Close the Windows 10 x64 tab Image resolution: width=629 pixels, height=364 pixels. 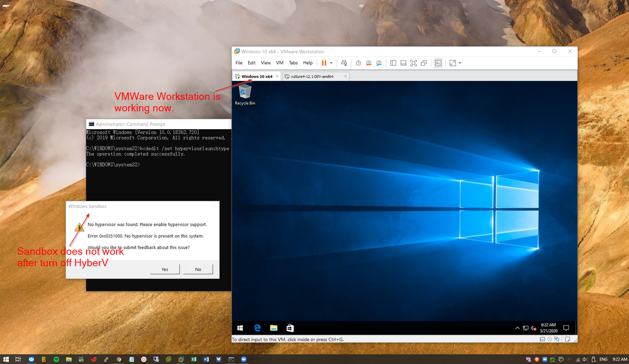(x=277, y=76)
